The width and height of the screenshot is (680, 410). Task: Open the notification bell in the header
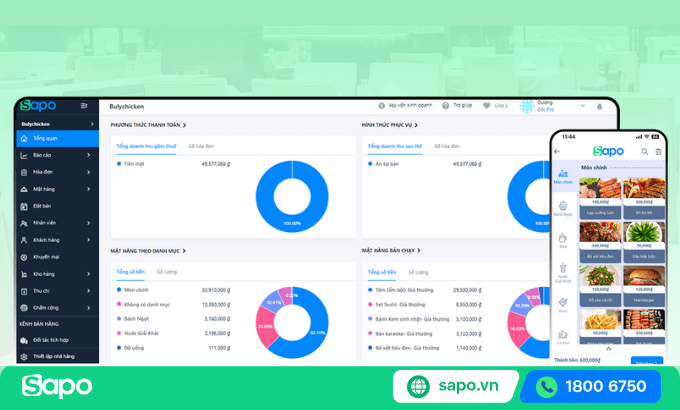pyautogui.click(x=599, y=106)
